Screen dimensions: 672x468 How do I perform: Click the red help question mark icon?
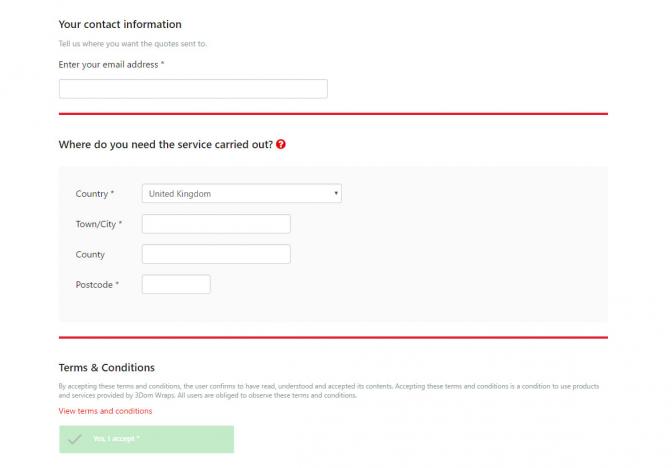(x=281, y=144)
